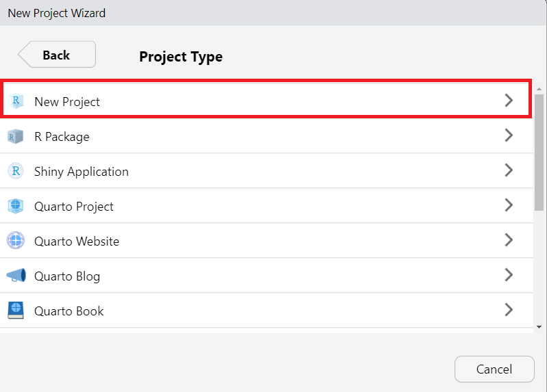Viewport: 547px width, 392px height.
Task: Click the R Package box icon
Action: [x=16, y=136]
